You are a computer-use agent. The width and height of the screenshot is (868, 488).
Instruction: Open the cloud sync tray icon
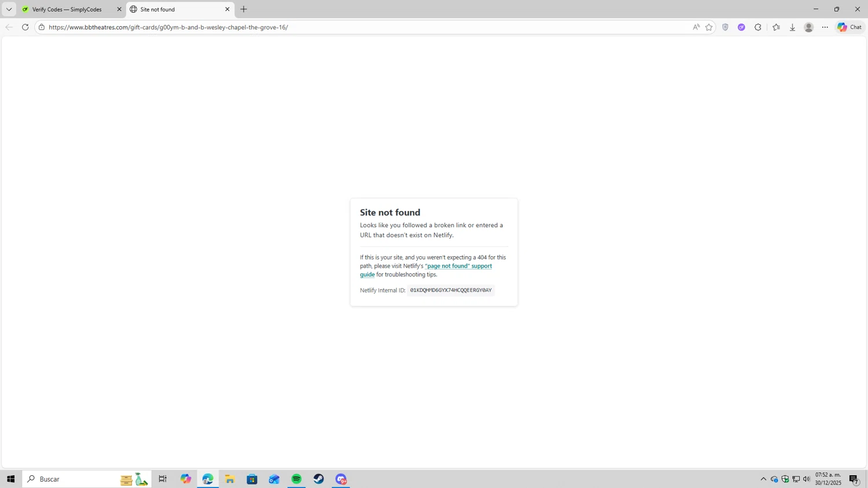774,479
